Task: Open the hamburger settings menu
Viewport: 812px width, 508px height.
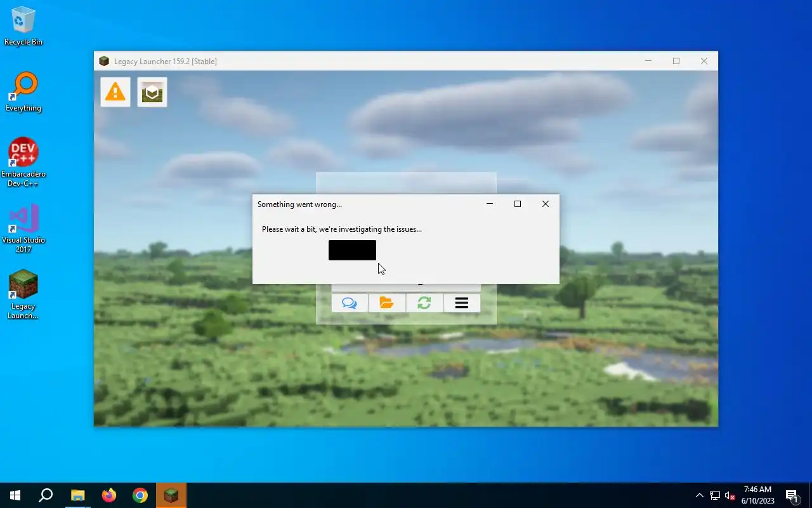Action: tap(462, 303)
